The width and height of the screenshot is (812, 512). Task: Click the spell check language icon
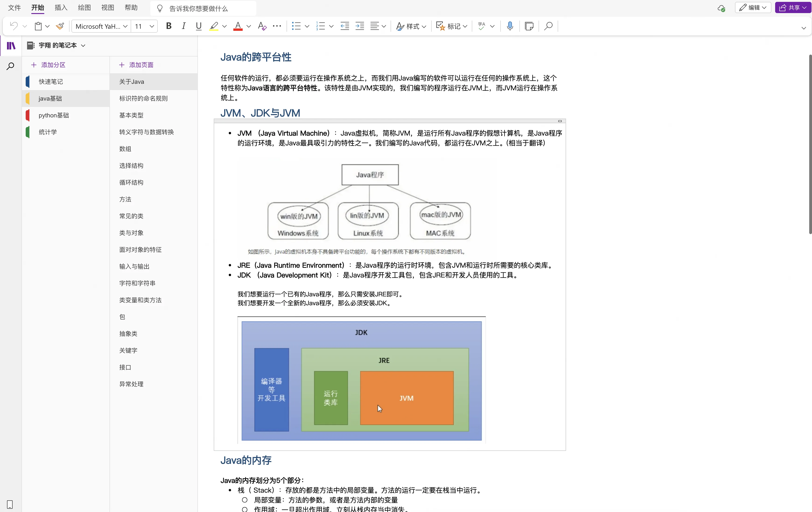tap(482, 26)
